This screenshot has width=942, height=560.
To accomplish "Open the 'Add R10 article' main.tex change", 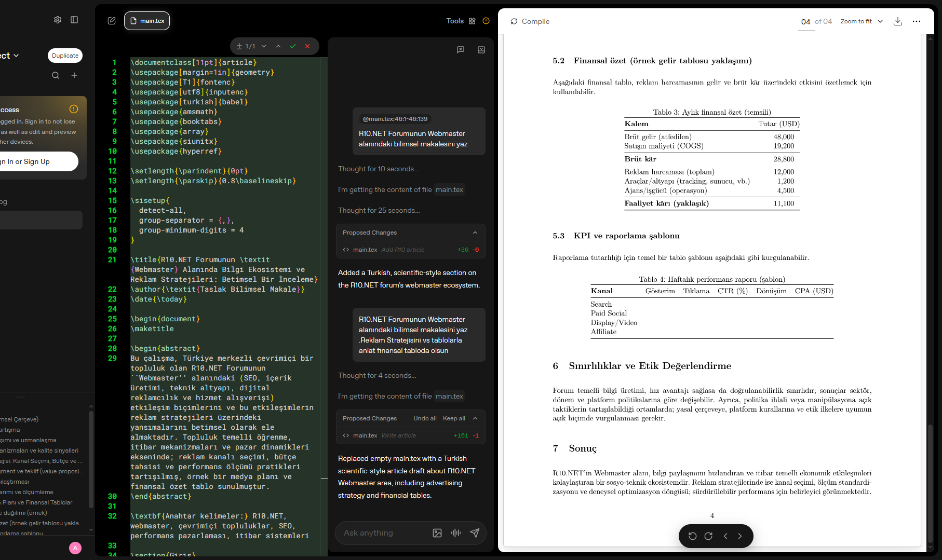I will 411,250.
